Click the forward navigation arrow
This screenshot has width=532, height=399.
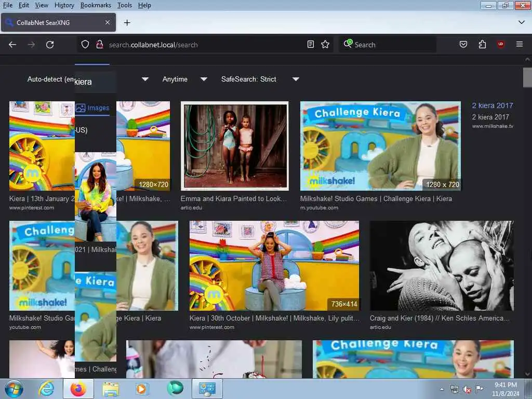pyautogui.click(x=31, y=45)
